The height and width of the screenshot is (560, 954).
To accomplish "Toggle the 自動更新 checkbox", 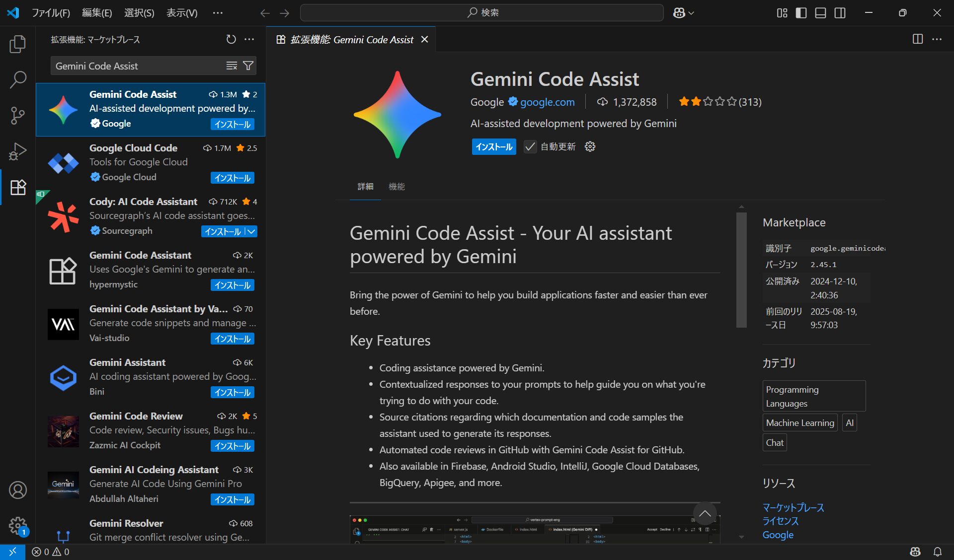I will [530, 146].
